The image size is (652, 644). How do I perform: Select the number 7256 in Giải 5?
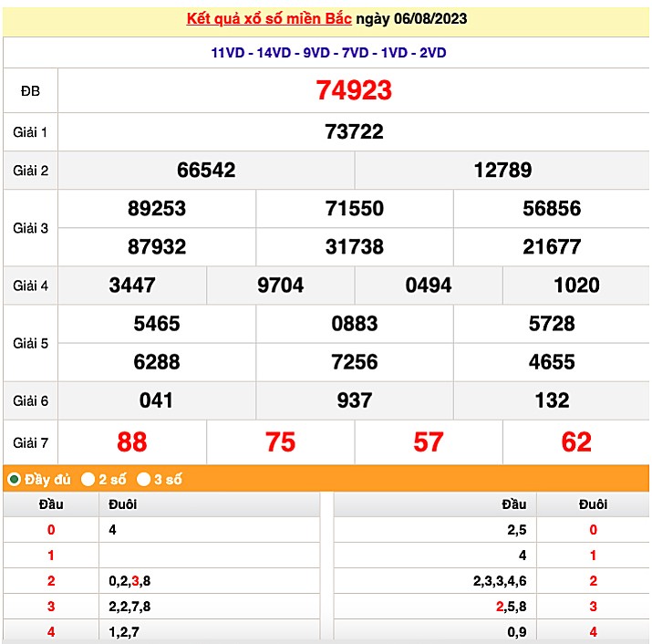click(x=354, y=362)
